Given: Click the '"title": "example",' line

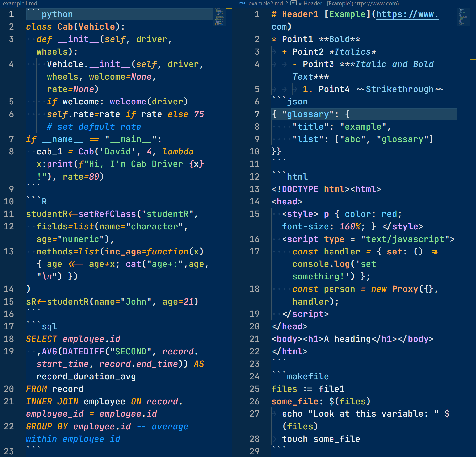Looking at the screenshot, I should [x=342, y=127].
